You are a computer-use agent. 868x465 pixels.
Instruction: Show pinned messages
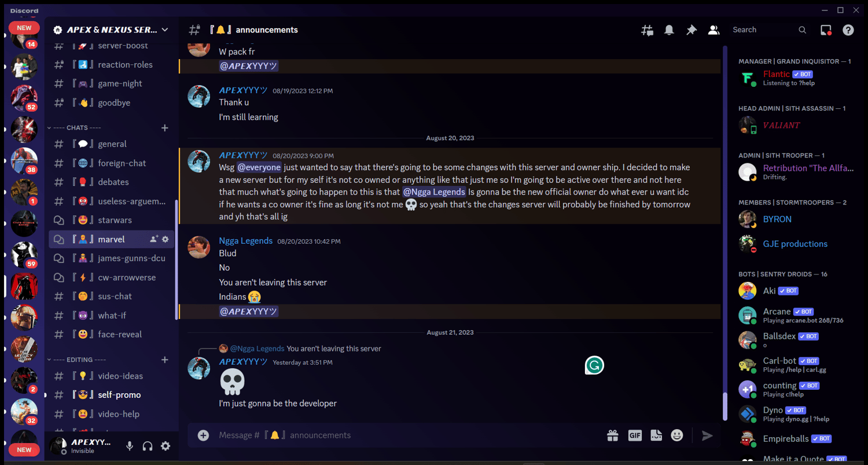(x=692, y=30)
